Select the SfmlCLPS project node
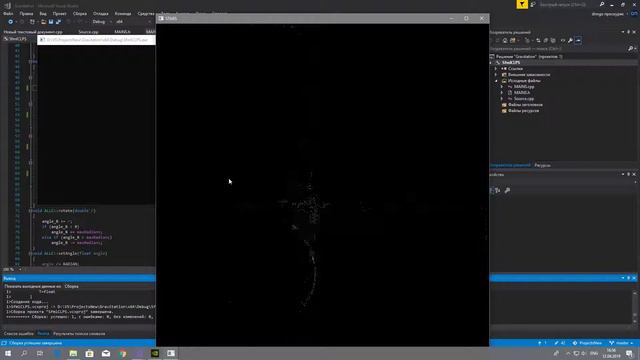The image size is (640, 360). point(511,62)
